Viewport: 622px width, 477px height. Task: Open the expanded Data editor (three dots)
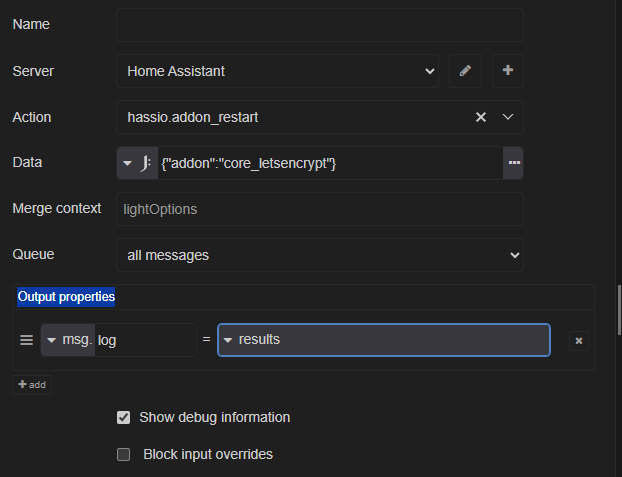[513, 162]
